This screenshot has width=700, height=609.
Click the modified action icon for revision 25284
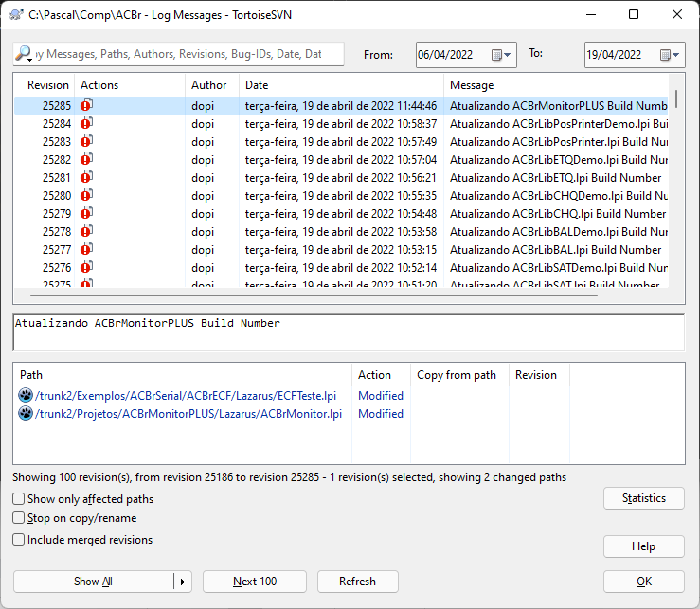[86, 123]
